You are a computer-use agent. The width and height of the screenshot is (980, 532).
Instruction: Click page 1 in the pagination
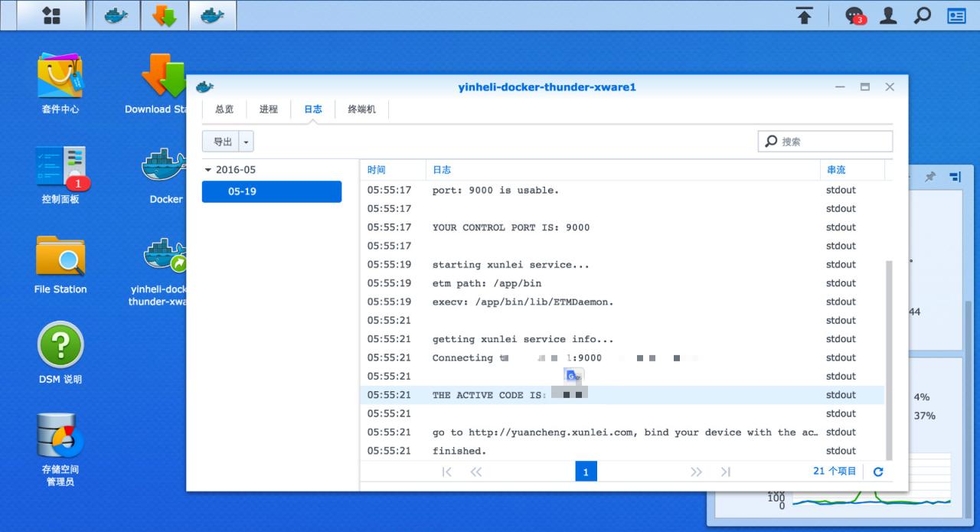point(586,472)
